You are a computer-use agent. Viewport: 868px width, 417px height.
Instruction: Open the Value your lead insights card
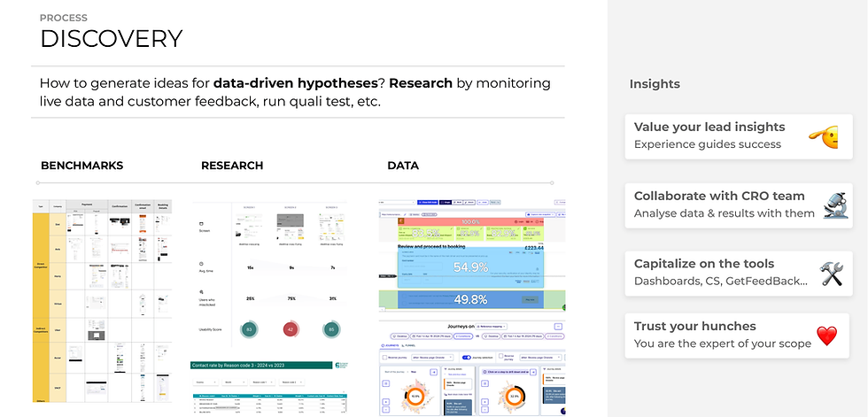[739, 136]
